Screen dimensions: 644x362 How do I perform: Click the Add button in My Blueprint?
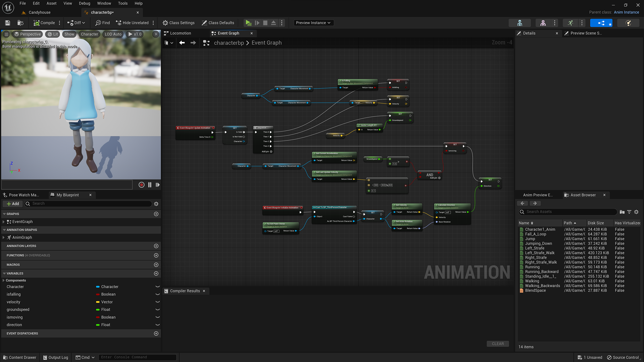13,204
